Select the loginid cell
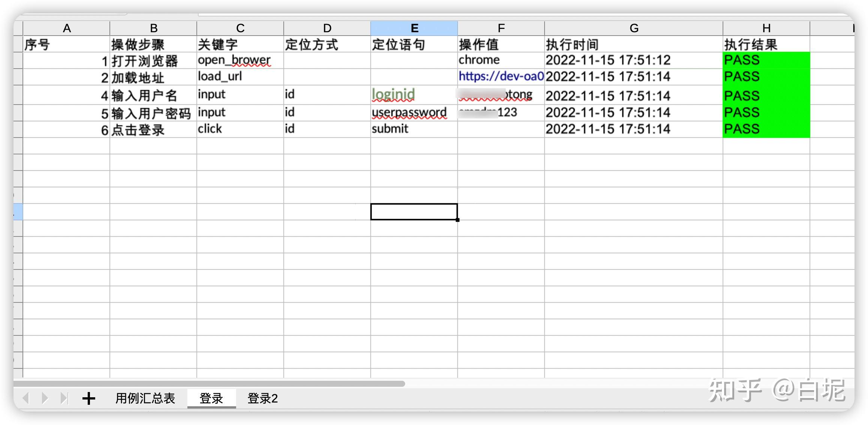 pyautogui.click(x=414, y=94)
